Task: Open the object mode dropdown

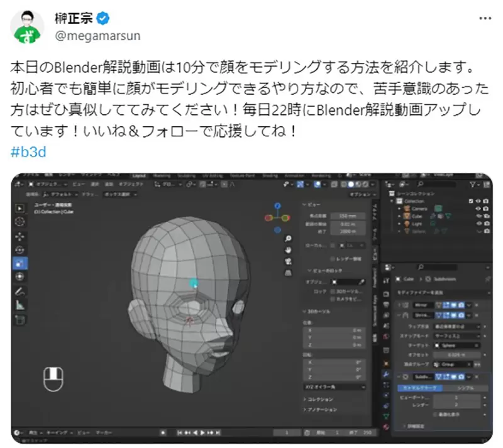Action: (x=48, y=184)
